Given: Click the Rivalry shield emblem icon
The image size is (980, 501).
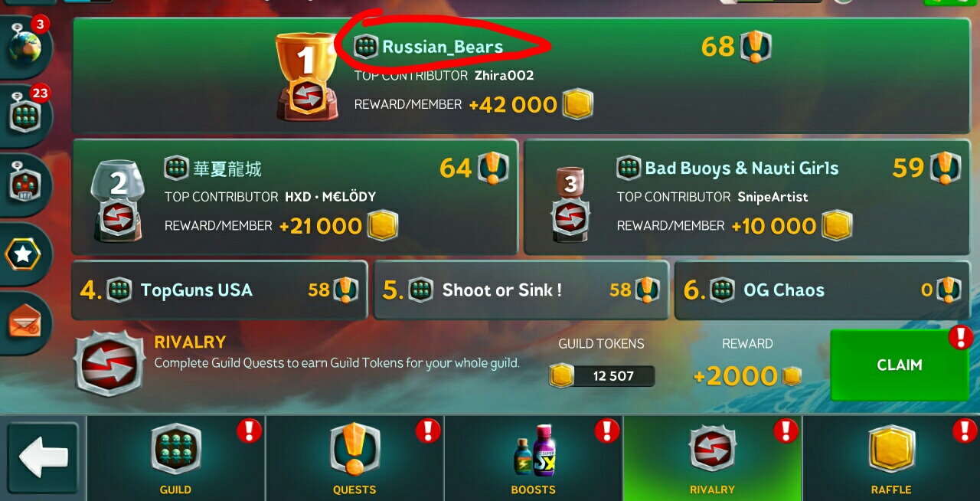Looking at the screenshot, I should pyautogui.click(x=109, y=363).
